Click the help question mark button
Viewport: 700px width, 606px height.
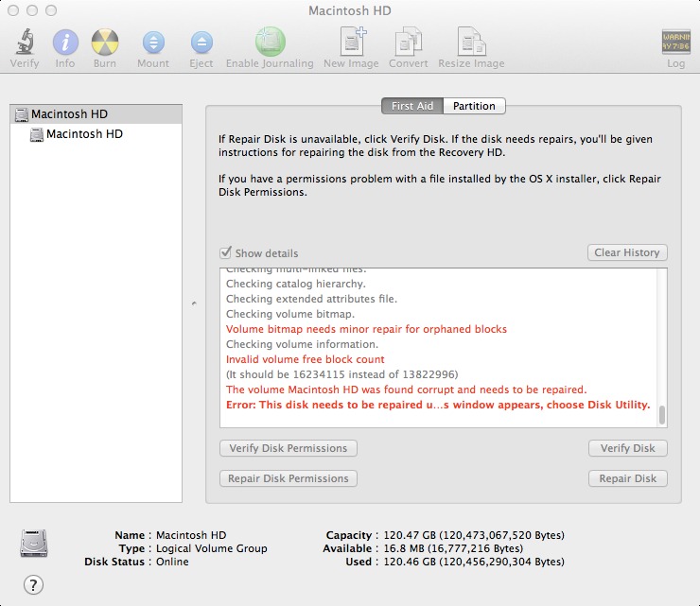pyautogui.click(x=33, y=584)
